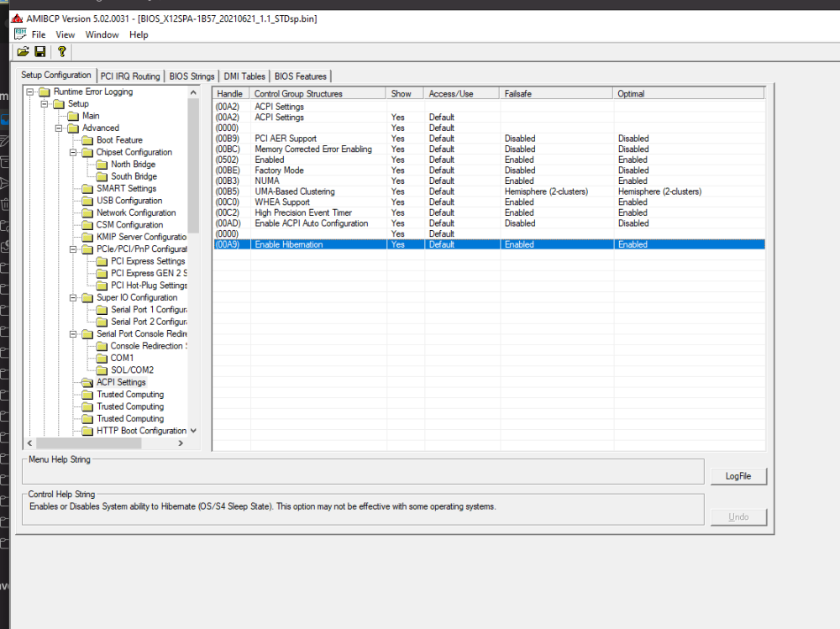The image size is (840, 629).
Task: Click the Undo button
Action: pos(738,517)
